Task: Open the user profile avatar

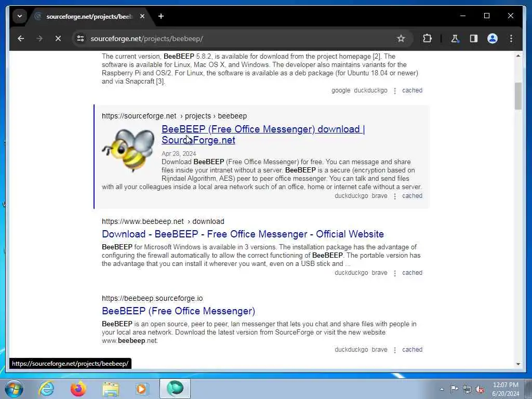Action: coord(493,38)
